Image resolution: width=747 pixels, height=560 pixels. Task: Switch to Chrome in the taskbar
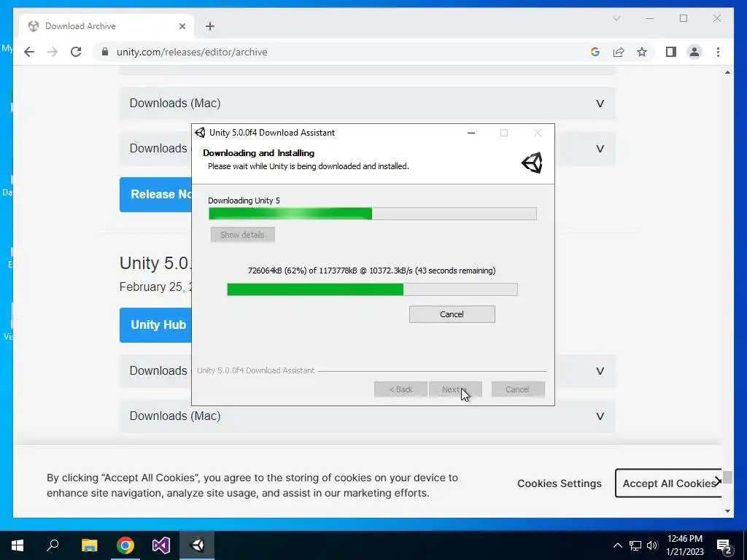tap(125, 545)
